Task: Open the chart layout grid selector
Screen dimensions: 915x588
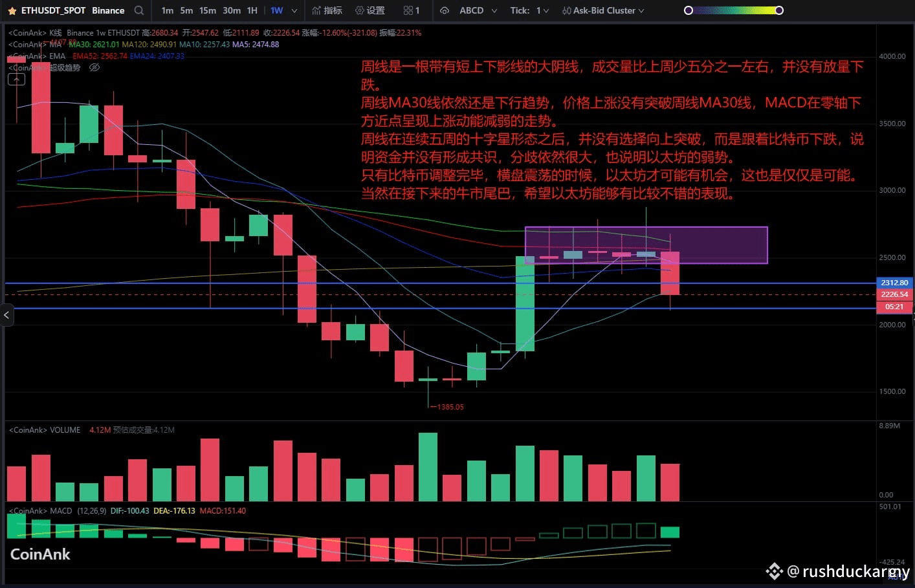Action: coord(412,10)
